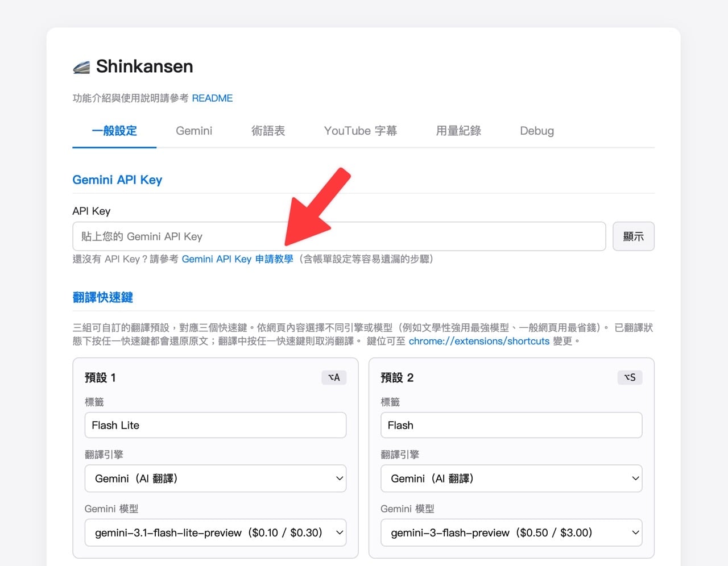The width and height of the screenshot is (728, 566).
Task: Expand 預設 2 翻譯引擎 dropdown
Action: pos(511,478)
